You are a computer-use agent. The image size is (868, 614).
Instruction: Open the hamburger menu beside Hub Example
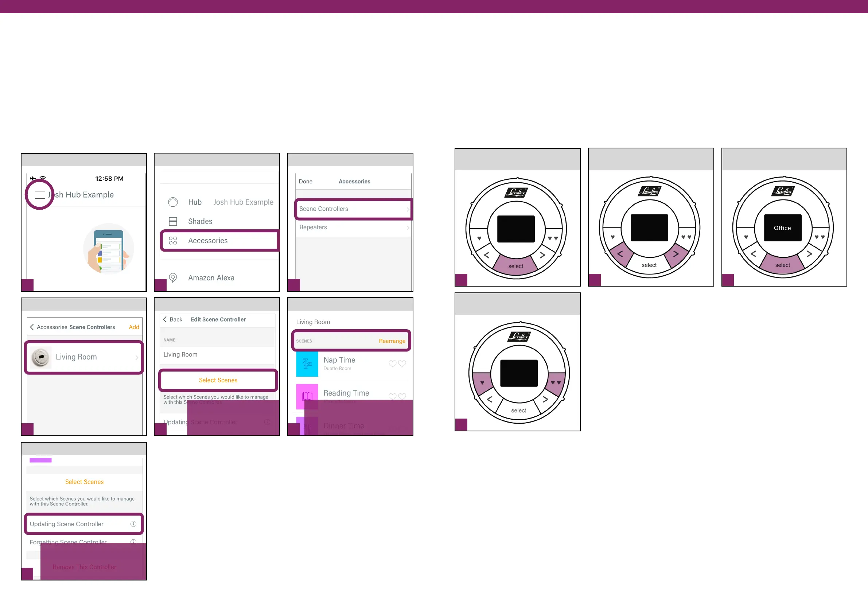tap(40, 195)
